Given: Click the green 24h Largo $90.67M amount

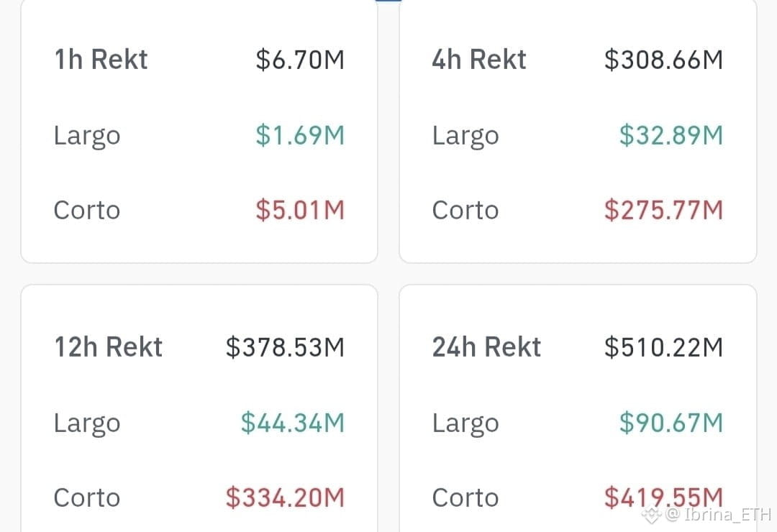Looking at the screenshot, I should coord(671,423).
